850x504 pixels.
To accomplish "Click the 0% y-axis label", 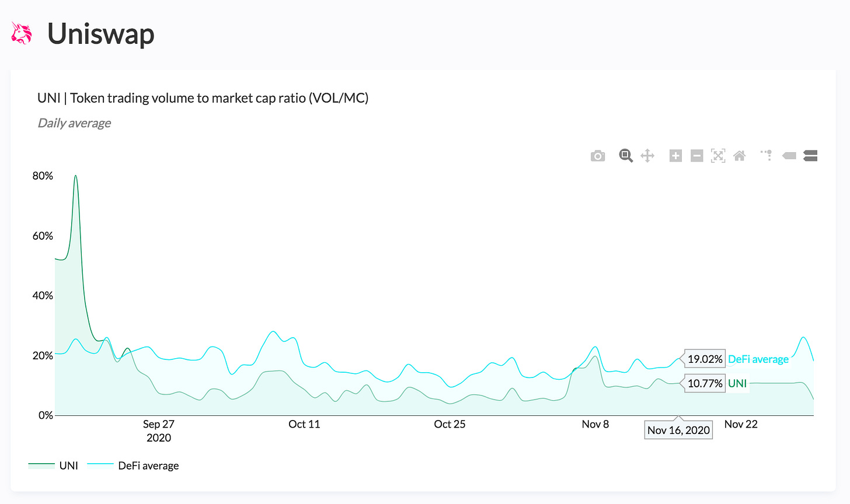I will [46, 415].
